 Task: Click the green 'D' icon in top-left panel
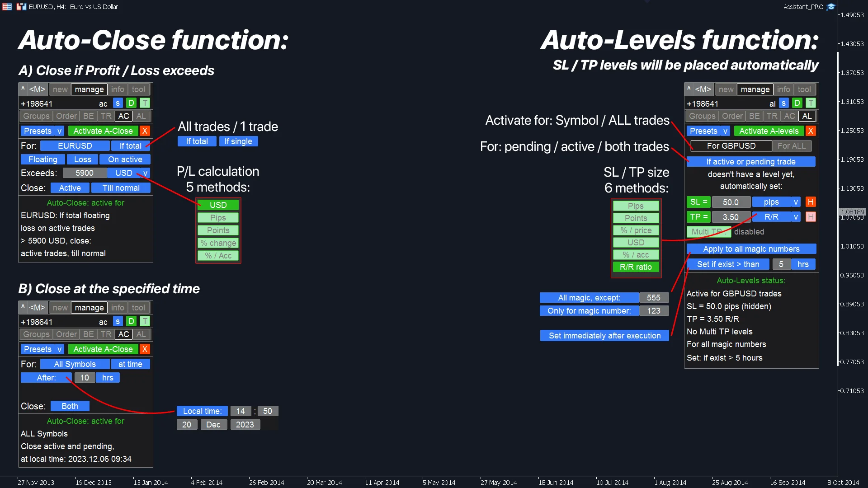click(x=131, y=103)
